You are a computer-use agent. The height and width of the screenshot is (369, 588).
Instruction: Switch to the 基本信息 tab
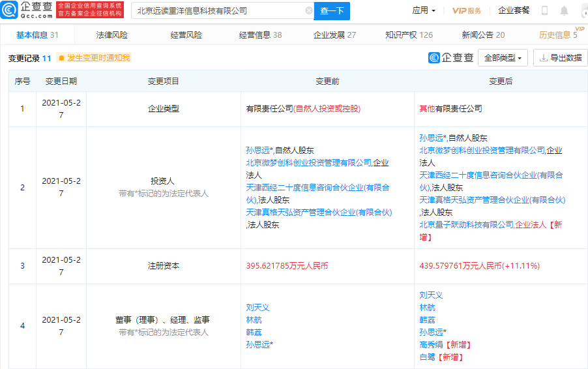tap(37, 35)
